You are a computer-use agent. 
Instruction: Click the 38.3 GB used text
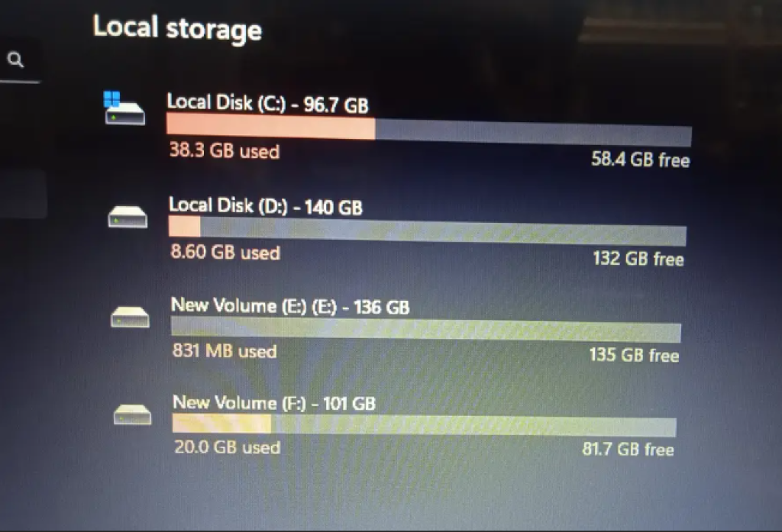pyautogui.click(x=224, y=151)
